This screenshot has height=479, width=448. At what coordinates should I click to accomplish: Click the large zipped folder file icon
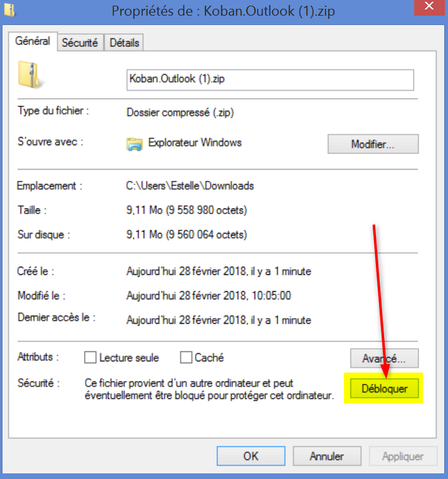(31, 75)
